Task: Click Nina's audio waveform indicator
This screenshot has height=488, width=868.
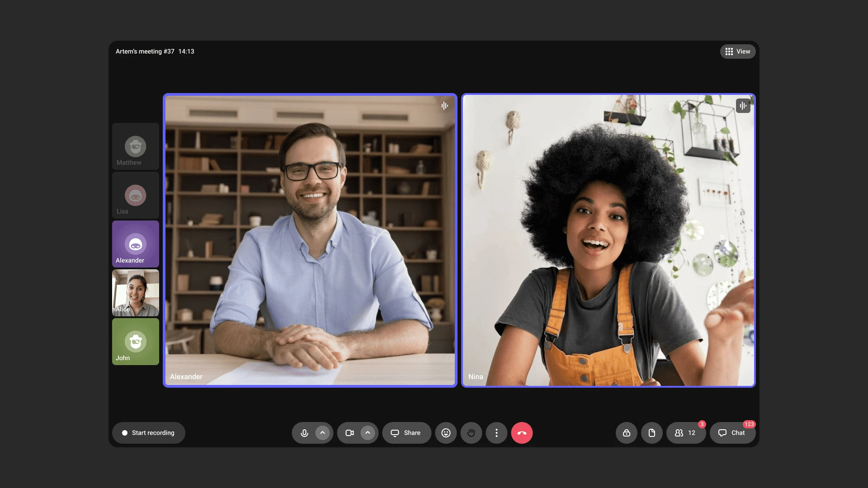Action: pos(743,106)
